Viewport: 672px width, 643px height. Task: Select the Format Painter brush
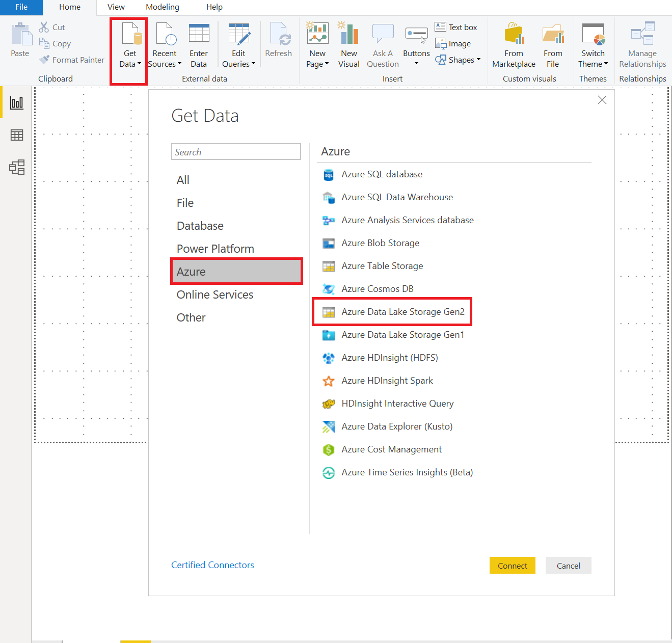44,60
